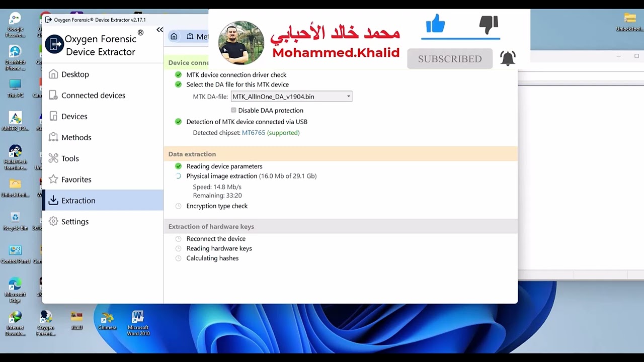
Task: Click the spinner beside Physical image extraction
Action: [178, 176]
